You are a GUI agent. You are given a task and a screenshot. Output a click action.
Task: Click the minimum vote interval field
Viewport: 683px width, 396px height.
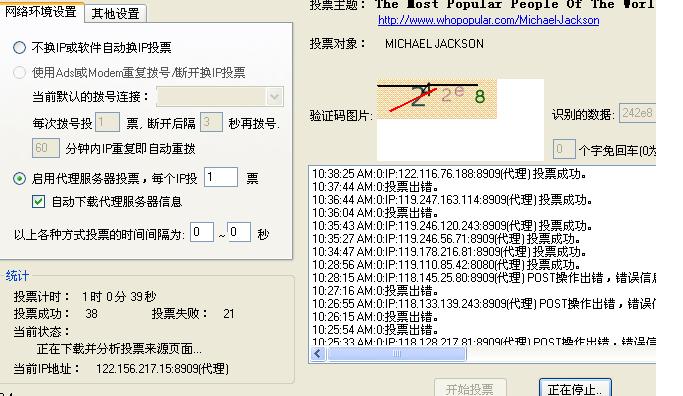[202, 232]
